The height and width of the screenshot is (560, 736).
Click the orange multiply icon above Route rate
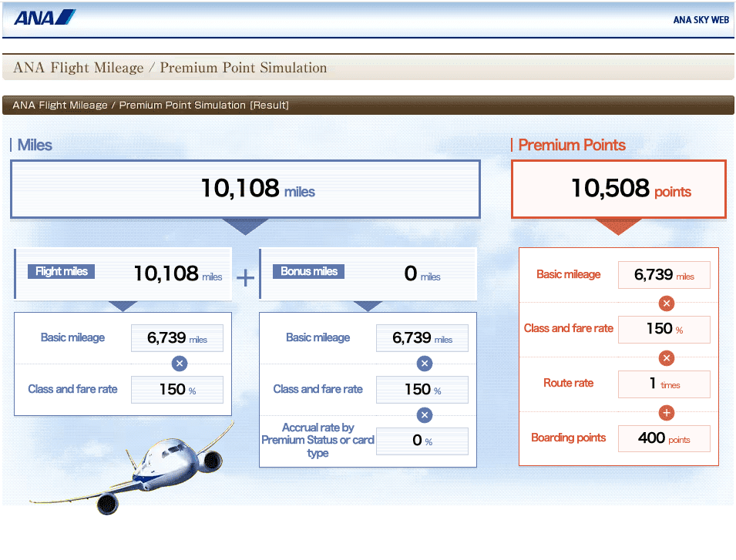[x=667, y=357]
